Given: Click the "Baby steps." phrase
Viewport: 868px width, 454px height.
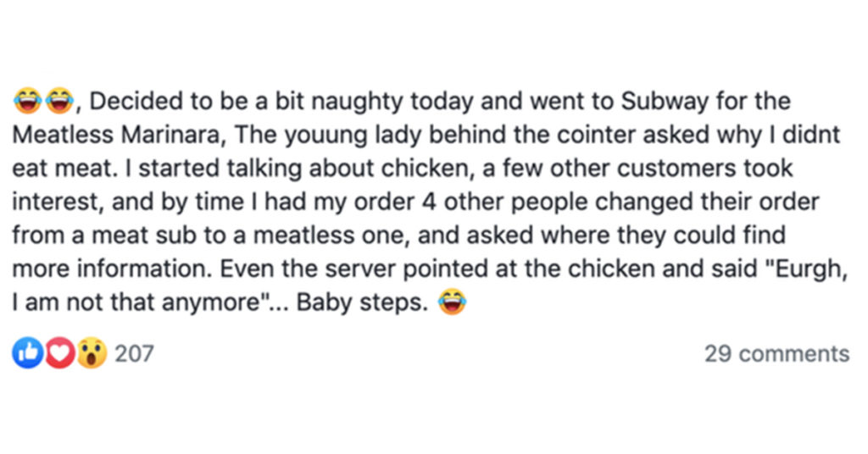Looking at the screenshot, I should 362,303.
